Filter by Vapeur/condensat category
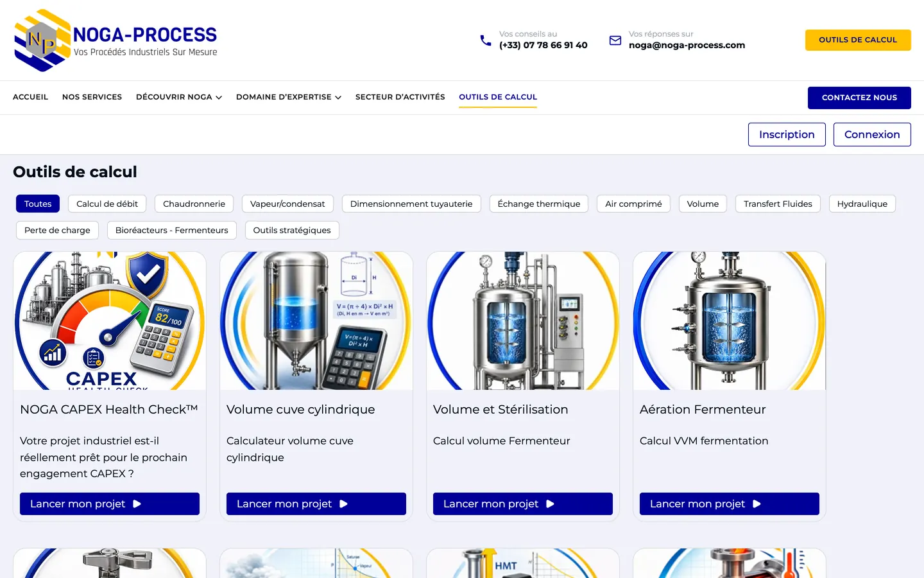Viewport: 924px width, 578px height. tap(287, 204)
